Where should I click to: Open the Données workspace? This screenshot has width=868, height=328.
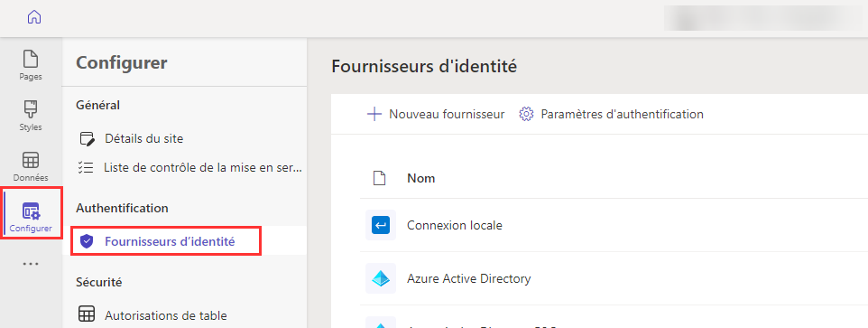pyautogui.click(x=31, y=166)
